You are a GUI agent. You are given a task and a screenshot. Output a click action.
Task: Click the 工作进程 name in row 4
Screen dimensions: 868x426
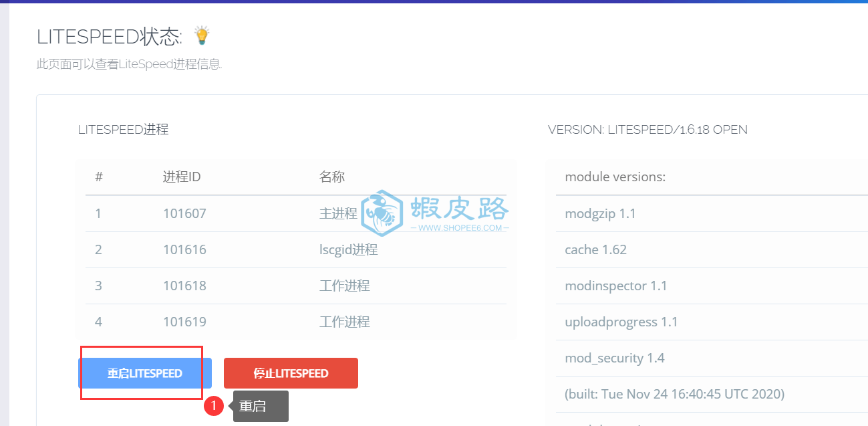(345, 322)
